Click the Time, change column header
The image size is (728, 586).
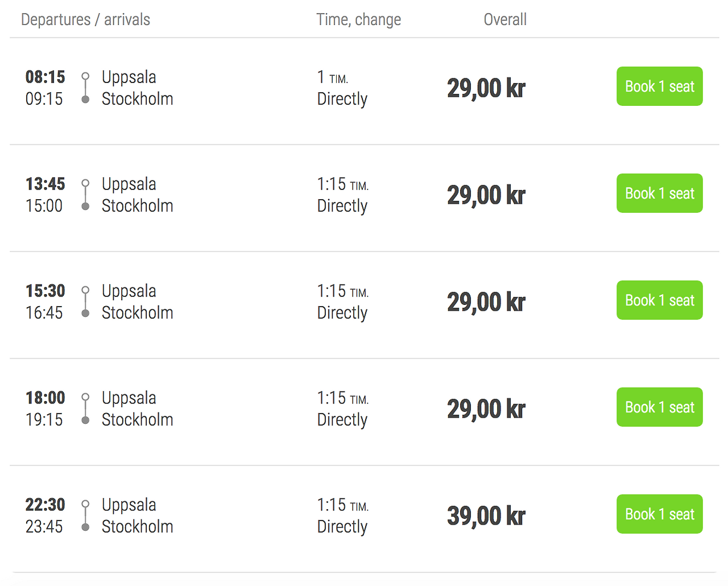[x=358, y=20]
